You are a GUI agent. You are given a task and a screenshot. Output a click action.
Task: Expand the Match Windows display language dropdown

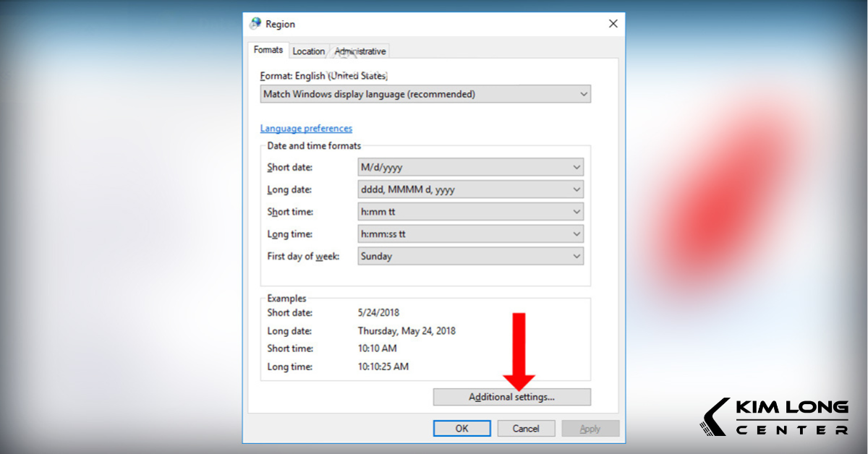point(425,94)
